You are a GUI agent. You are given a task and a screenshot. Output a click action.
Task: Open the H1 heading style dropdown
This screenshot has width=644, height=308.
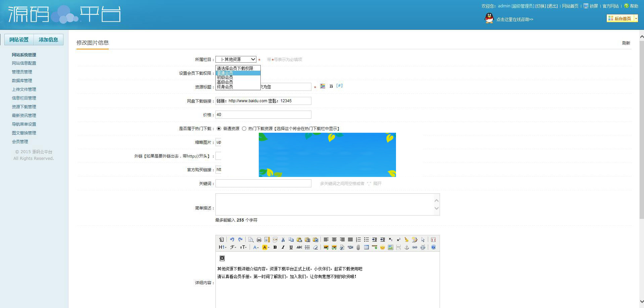(x=222, y=247)
